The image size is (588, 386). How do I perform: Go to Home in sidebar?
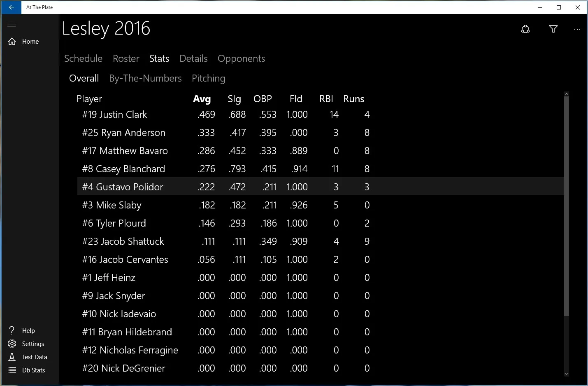click(30, 42)
